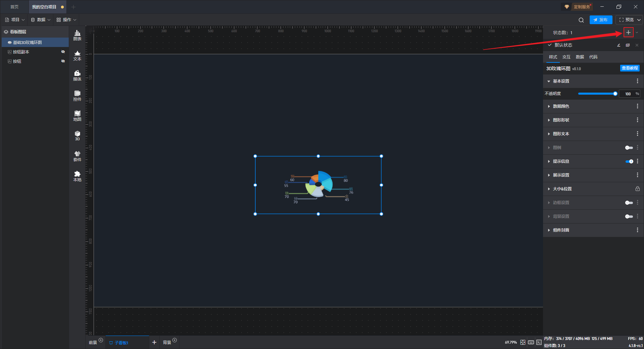Click the add state plus icon
The height and width of the screenshot is (349, 644).
(x=628, y=33)
